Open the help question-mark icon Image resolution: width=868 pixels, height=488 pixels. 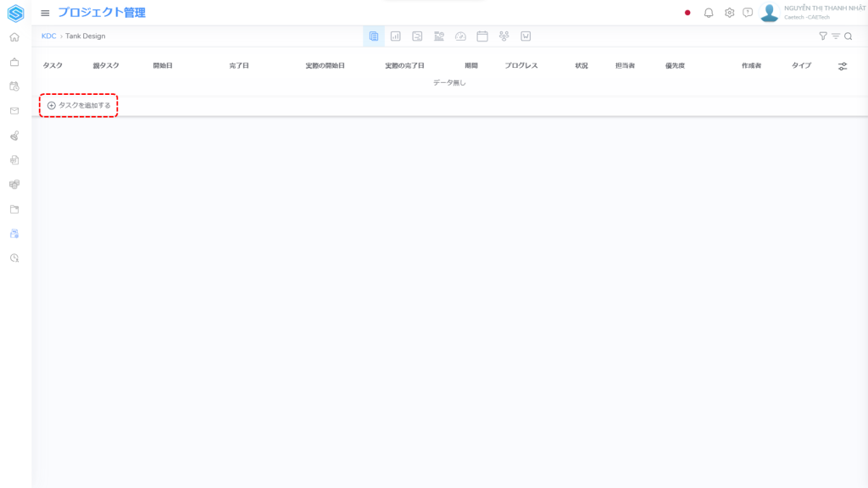pos(748,13)
